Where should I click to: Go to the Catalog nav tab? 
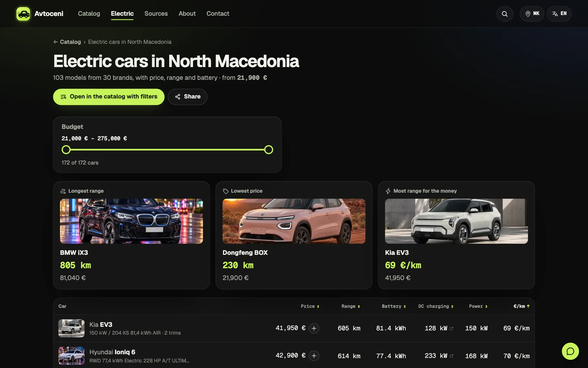(89, 14)
